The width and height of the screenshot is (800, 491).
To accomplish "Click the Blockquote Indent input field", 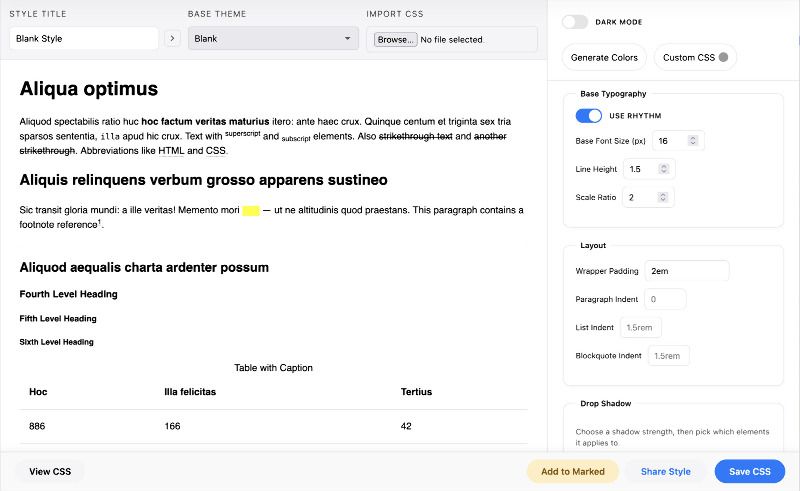I will pos(667,355).
